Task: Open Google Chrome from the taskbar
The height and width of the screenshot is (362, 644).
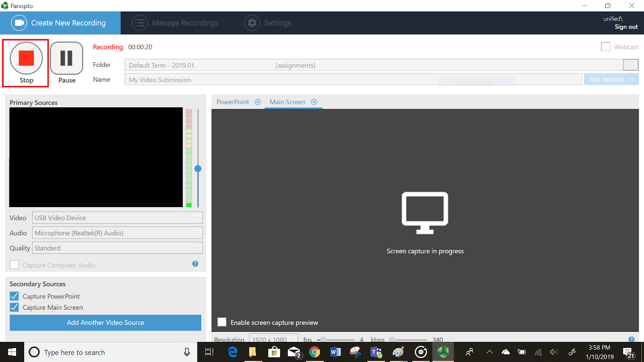Action: pyautogui.click(x=314, y=352)
